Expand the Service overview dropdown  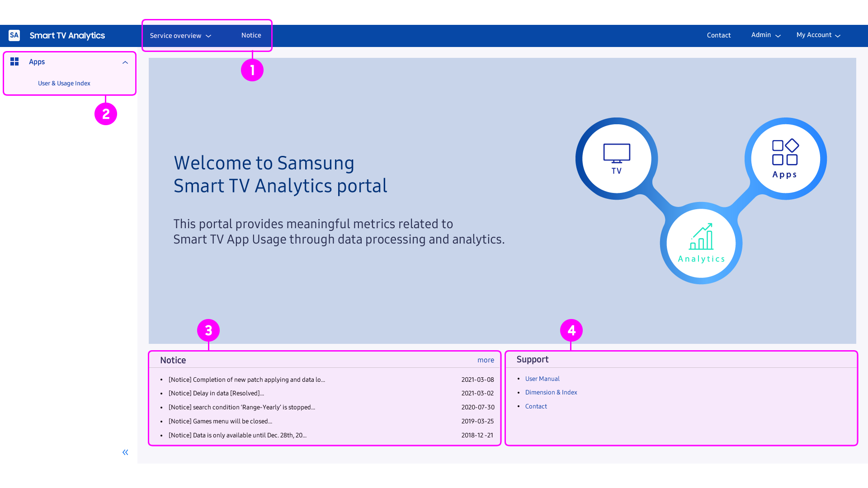[x=180, y=36]
